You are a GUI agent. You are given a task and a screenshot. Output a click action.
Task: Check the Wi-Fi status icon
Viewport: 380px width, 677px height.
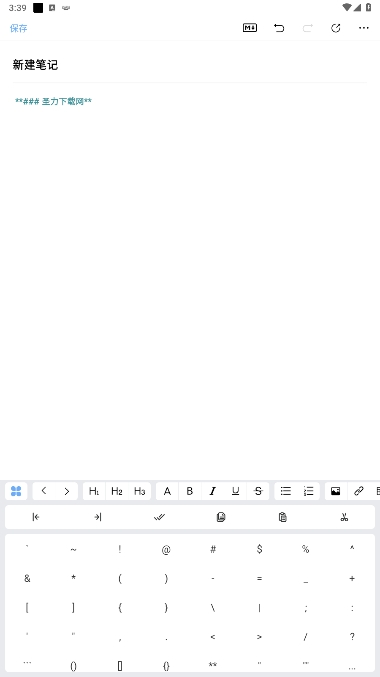[346, 7]
